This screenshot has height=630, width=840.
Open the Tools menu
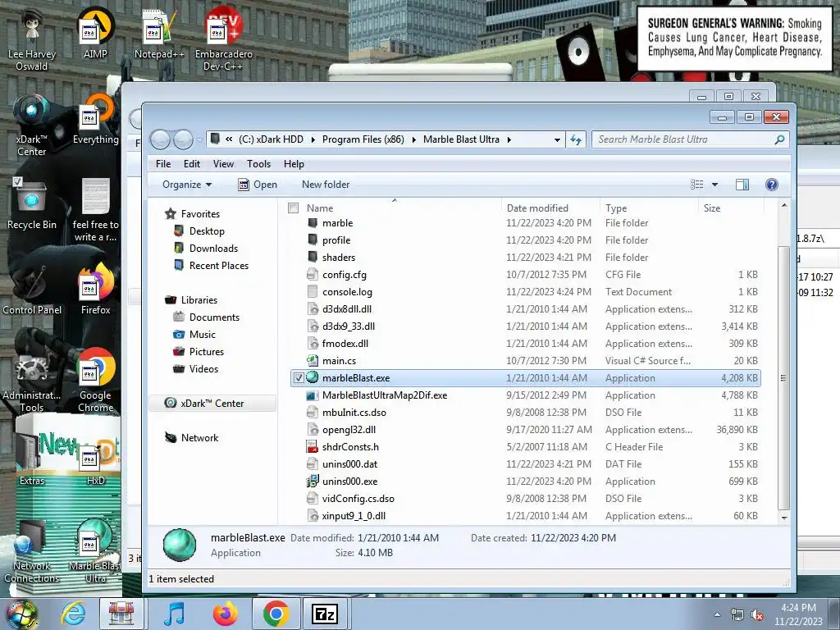pyautogui.click(x=258, y=164)
